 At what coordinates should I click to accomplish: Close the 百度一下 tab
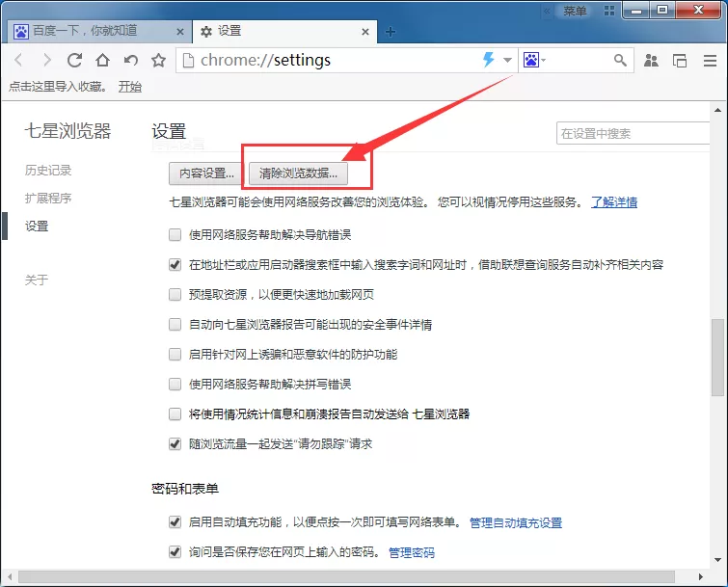point(180,32)
